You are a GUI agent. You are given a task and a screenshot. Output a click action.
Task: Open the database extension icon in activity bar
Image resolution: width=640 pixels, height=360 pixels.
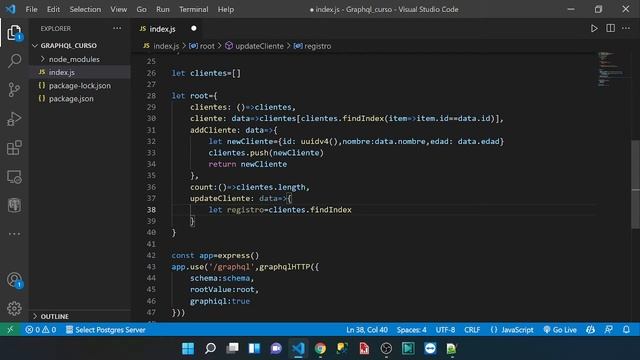(x=14, y=205)
